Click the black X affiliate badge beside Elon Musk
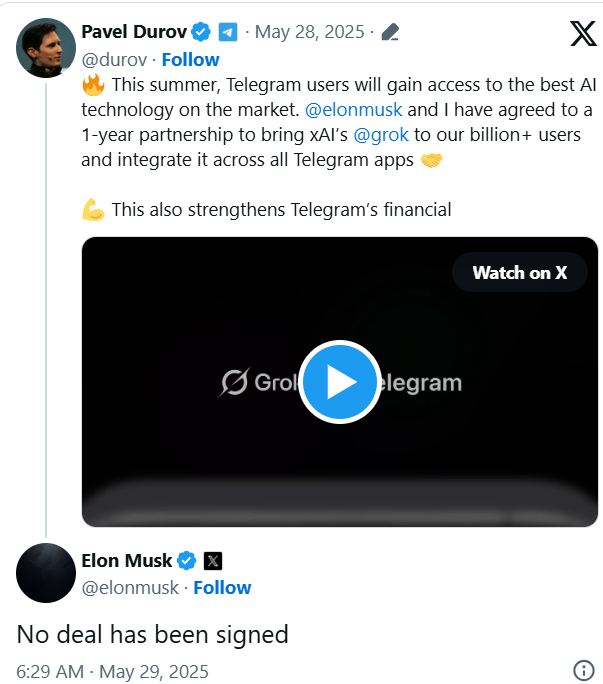The width and height of the screenshot is (603, 684). tap(213, 561)
